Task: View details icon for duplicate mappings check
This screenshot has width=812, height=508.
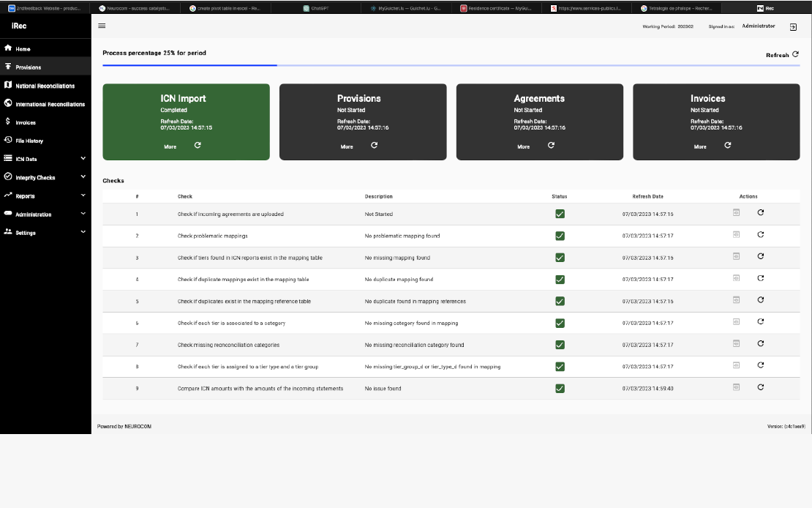Action: [736, 278]
